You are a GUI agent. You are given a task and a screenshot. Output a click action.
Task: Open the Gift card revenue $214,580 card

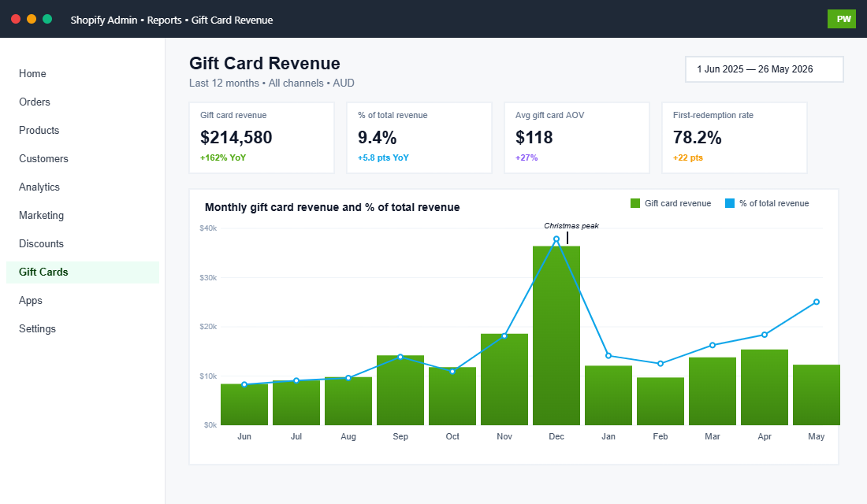coord(262,138)
